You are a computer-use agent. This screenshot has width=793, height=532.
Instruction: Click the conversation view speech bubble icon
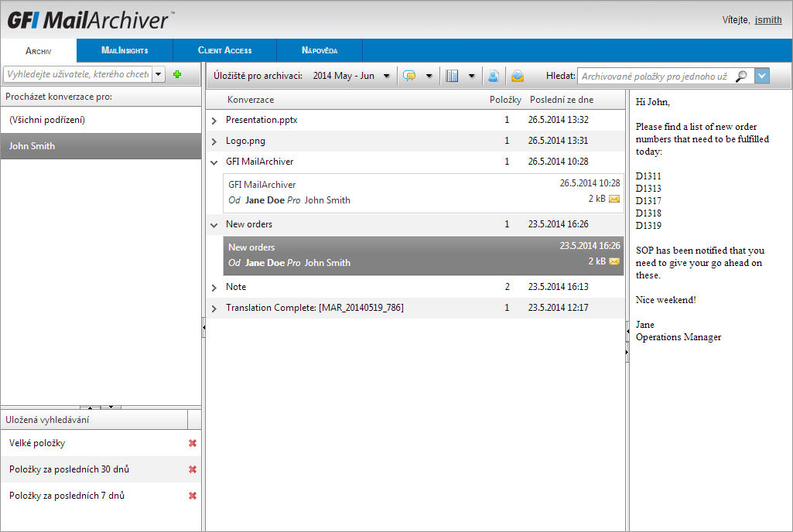click(409, 76)
